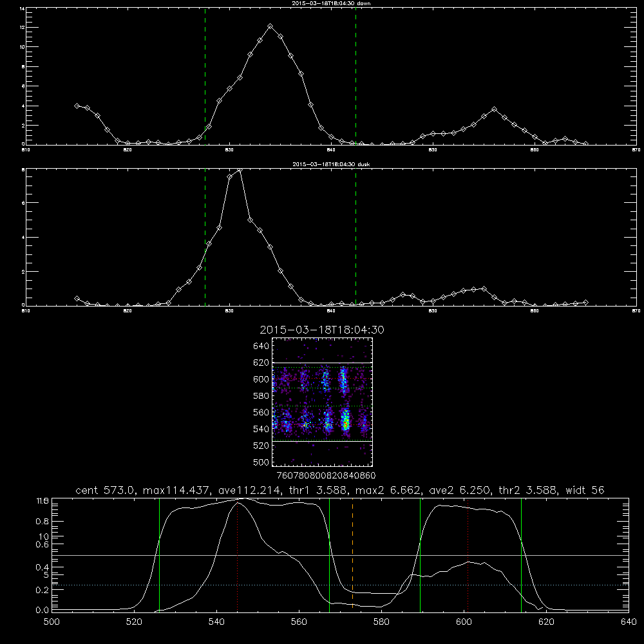Click the dotted cyan threshold line in bottom plot
Viewport: 644px width, 644px height.
tap(340, 585)
